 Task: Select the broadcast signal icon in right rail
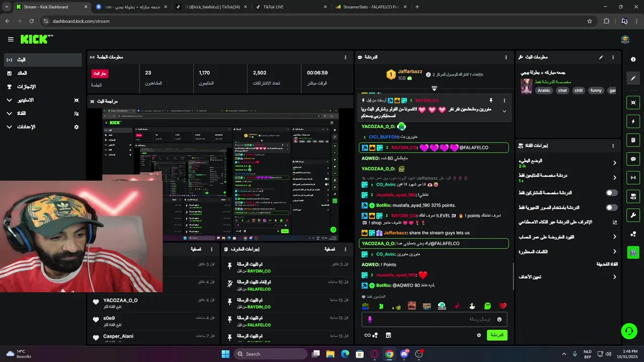point(633,177)
